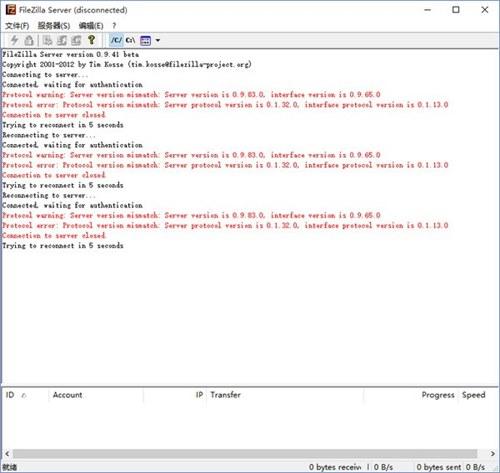Viewport: 500px width, 473px height.
Task: Open the 文件(F) menu
Action: [17, 26]
